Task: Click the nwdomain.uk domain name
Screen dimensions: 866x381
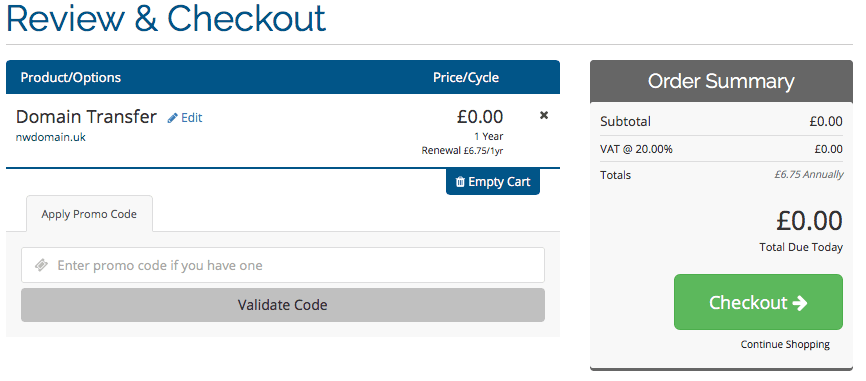Action: (51, 137)
